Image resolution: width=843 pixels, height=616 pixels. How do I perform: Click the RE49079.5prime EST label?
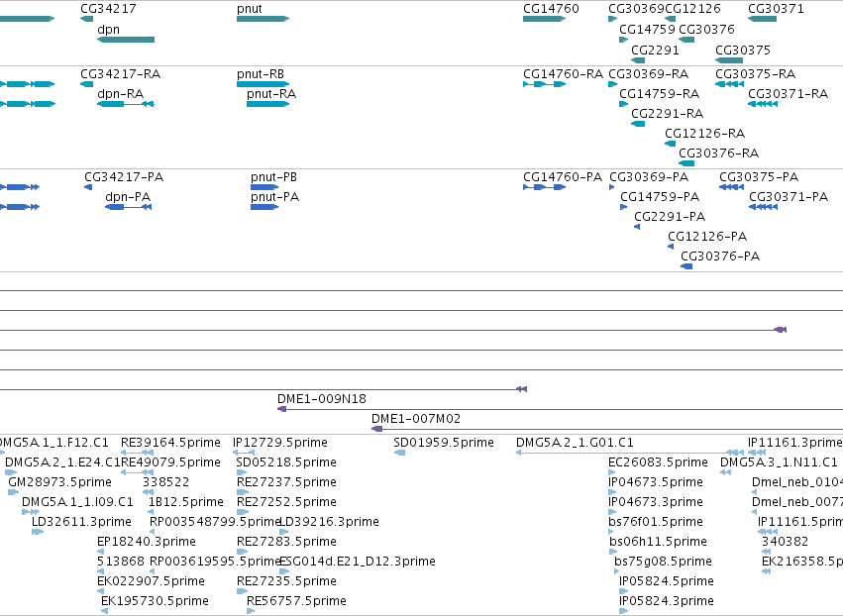click(170, 462)
